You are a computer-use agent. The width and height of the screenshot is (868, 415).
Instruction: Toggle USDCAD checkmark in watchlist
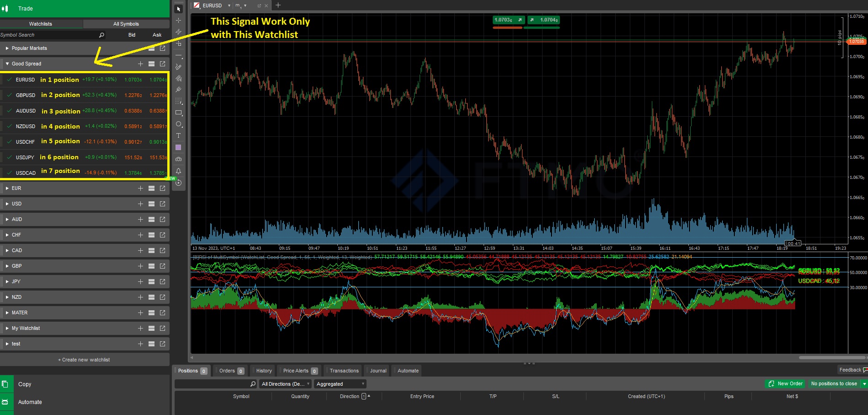tap(9, 172)
